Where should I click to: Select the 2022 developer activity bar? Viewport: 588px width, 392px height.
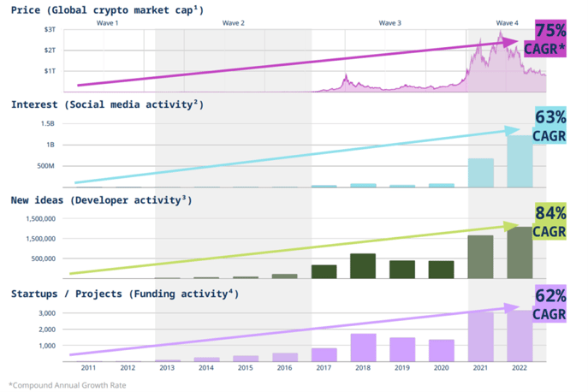coord(520,252)
